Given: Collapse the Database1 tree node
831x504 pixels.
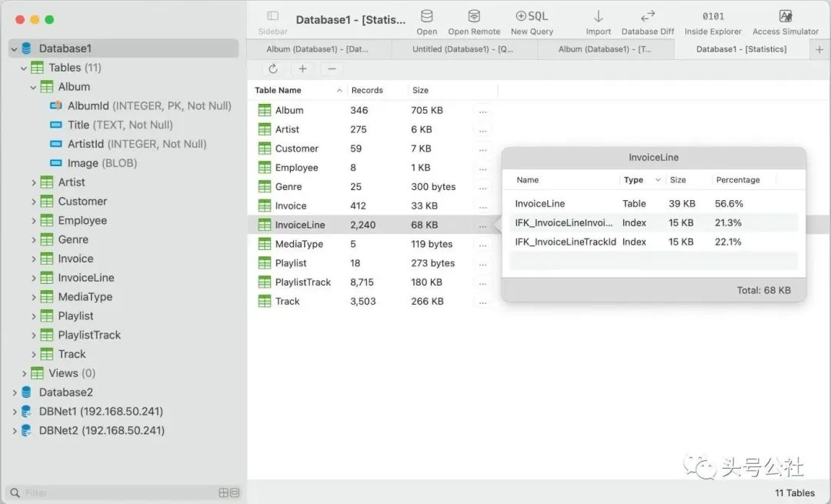Looking at the screenshot, I should [x=14, y=48].
